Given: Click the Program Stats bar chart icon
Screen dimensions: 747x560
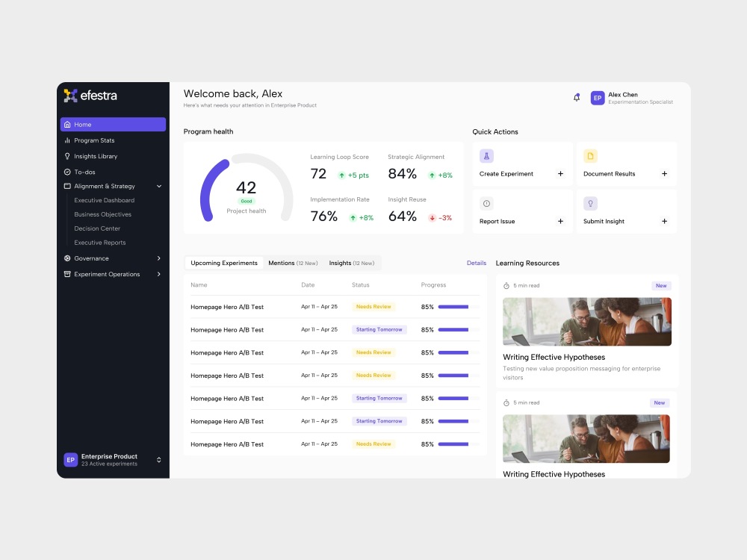Looking at the screenshot, I should [67, 140].
